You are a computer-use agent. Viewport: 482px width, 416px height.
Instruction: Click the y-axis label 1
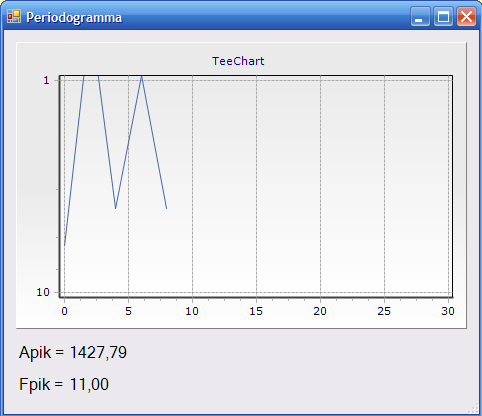coord(46,80)
